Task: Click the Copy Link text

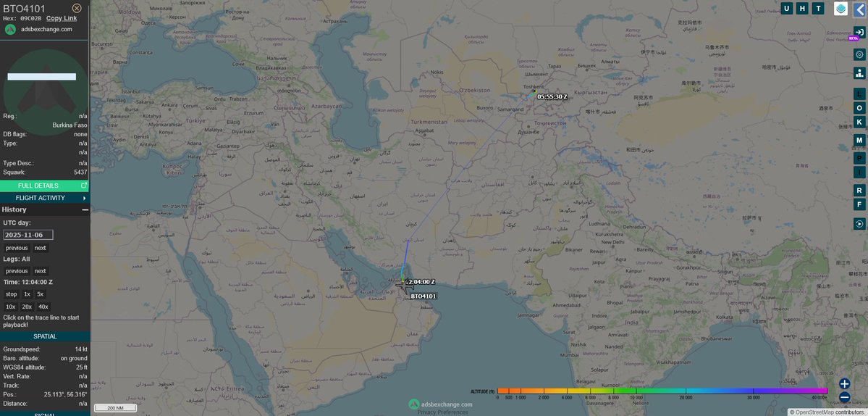Action: [62, 18]
